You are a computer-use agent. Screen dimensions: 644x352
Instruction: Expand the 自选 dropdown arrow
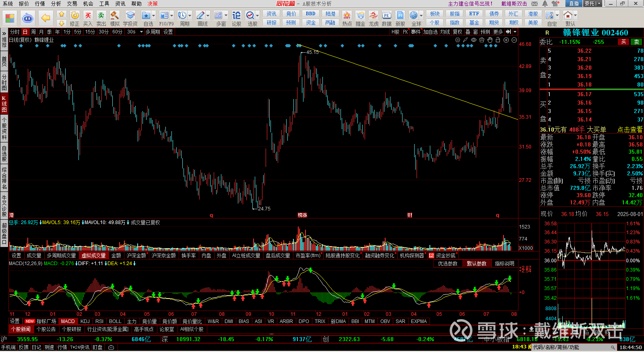click(x=154, y=15)
